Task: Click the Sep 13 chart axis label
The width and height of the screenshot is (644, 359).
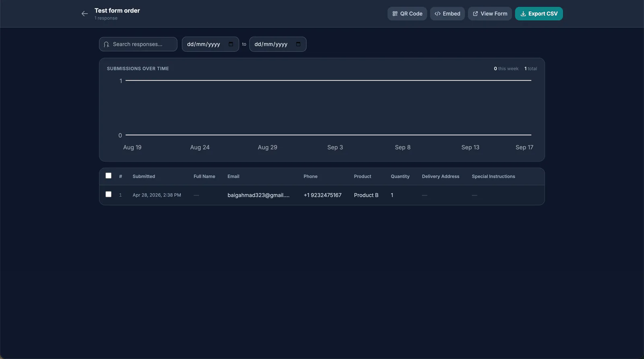Action: coord(471,147)
